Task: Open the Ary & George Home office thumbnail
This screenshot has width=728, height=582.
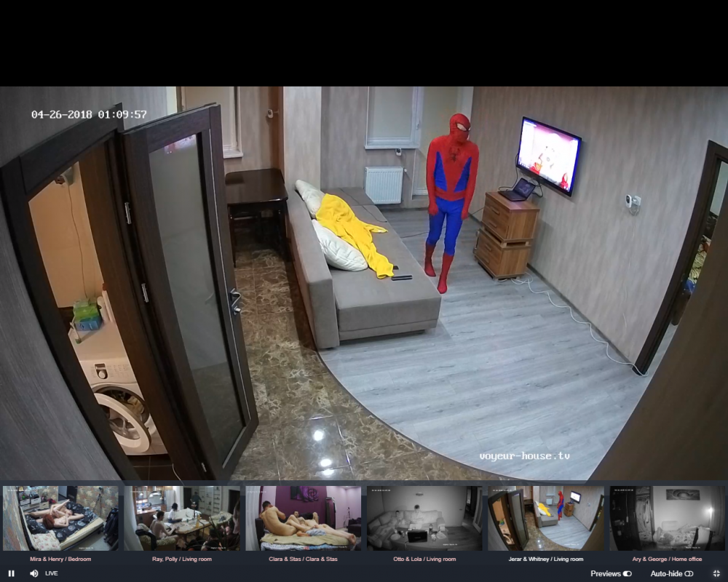Action: [x=668, y=518]
